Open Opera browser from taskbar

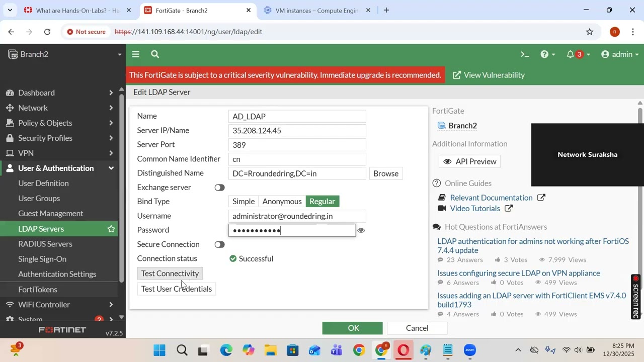click(404, 350)
